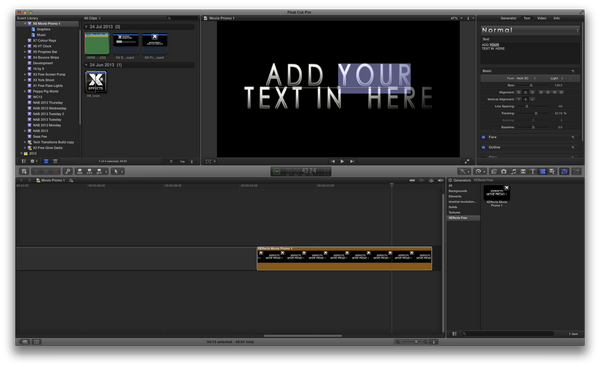Hide the Event Library sidebar button
Image resolution: width=600 pixels, height=367 pixels.
point(24,161)
